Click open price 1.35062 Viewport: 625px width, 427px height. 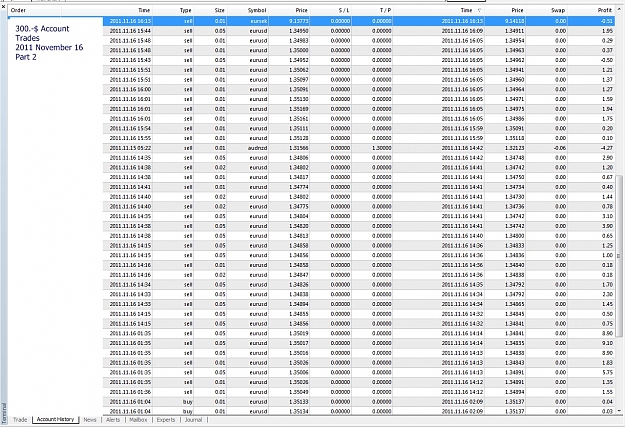click(x=298, y=70)
